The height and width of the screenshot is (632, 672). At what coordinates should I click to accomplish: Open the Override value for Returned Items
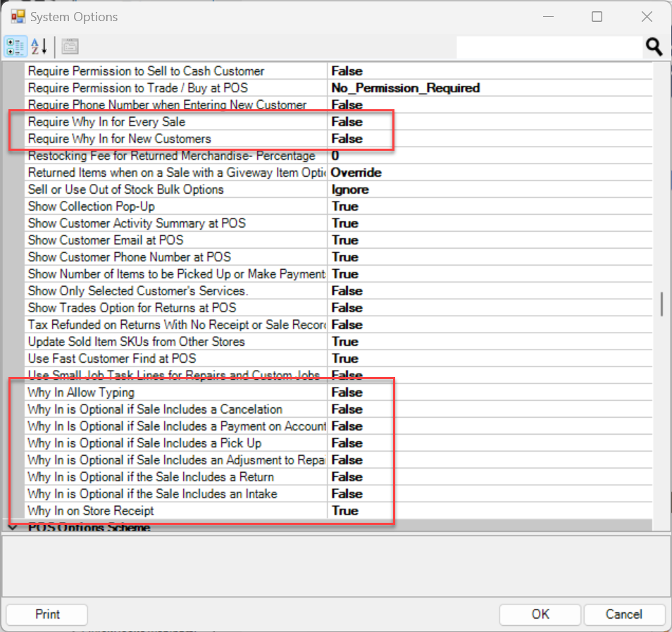(490, 173)
